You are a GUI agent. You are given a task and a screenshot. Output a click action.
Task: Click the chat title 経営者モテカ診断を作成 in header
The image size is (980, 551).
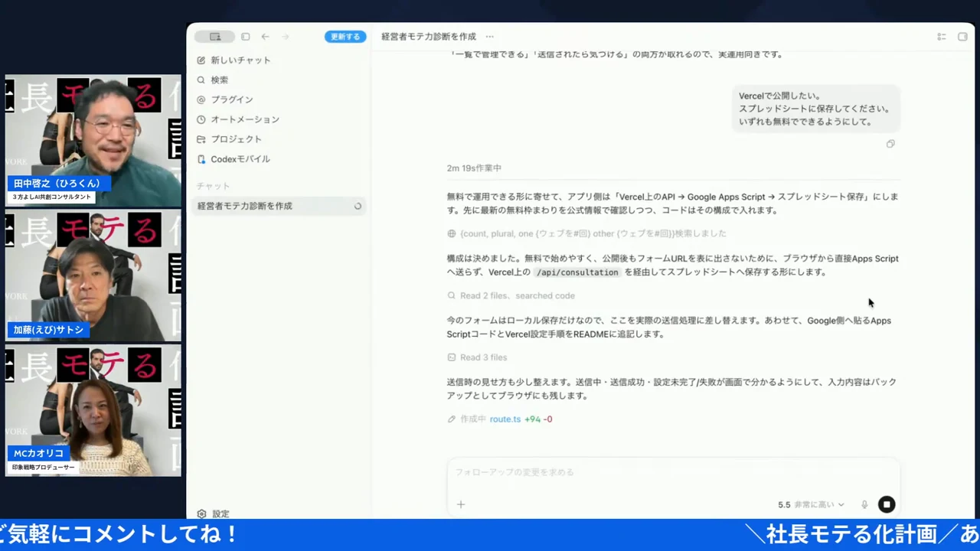point(429,37)
